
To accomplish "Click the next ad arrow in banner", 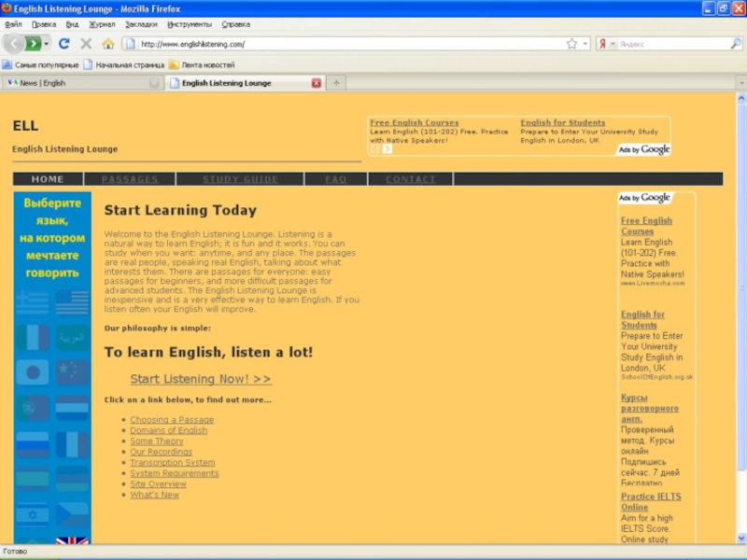I will (x=388, y=148).
